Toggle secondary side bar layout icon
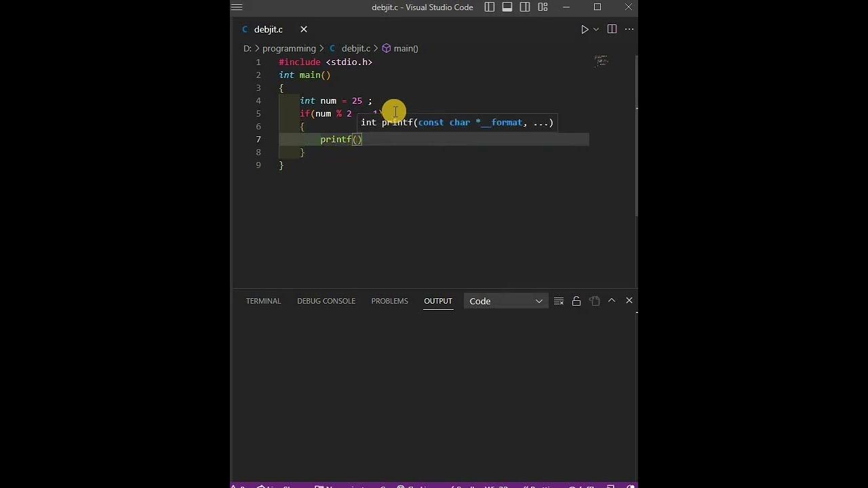 point(525,7)
